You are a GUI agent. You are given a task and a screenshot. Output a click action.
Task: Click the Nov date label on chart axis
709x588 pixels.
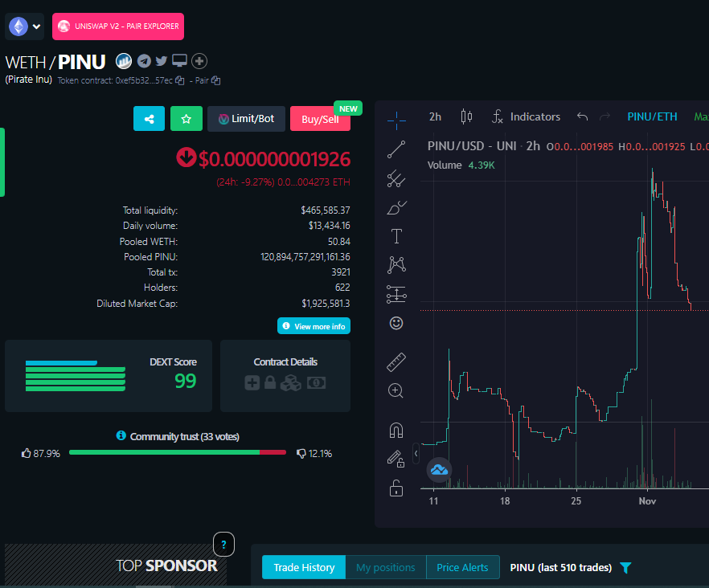click(647, 500)
